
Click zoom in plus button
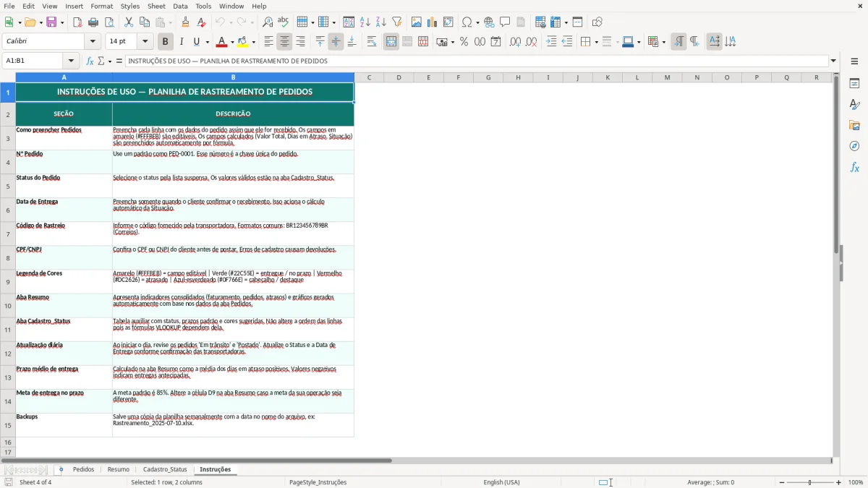pyautogui.click(x=839, y=482)
